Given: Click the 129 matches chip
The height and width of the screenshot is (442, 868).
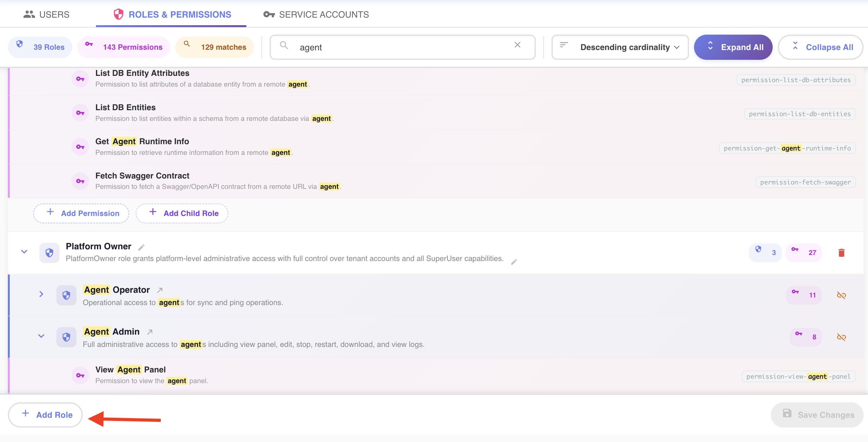Looking at the screenshot, I should pos(215,47).
